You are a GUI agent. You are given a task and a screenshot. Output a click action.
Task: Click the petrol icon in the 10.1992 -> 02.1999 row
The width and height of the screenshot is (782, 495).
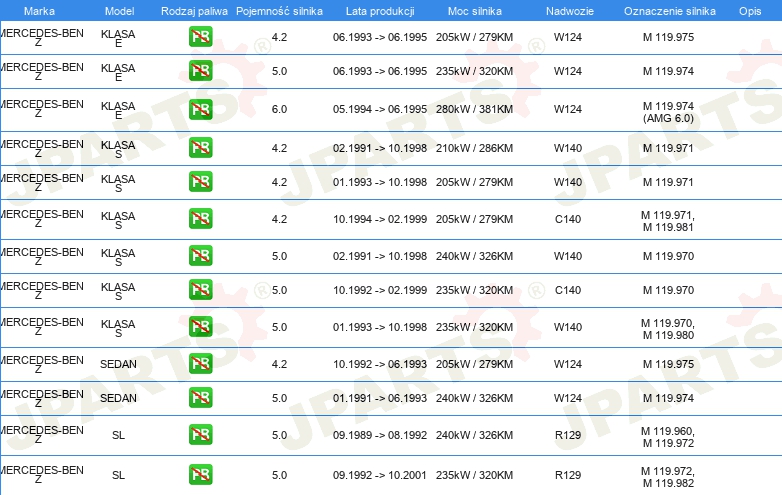click(200, 290)
